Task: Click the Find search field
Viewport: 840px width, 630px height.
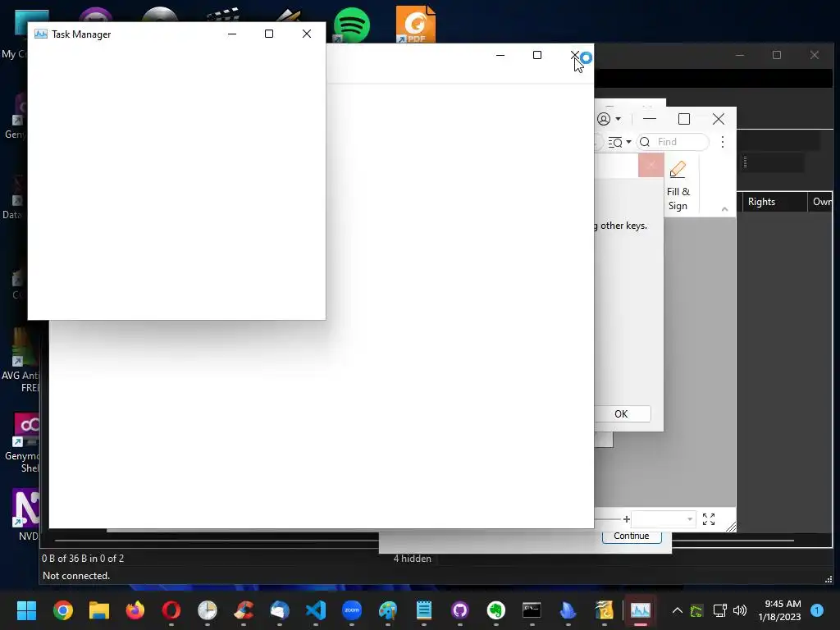Action: tap(673, 142)
